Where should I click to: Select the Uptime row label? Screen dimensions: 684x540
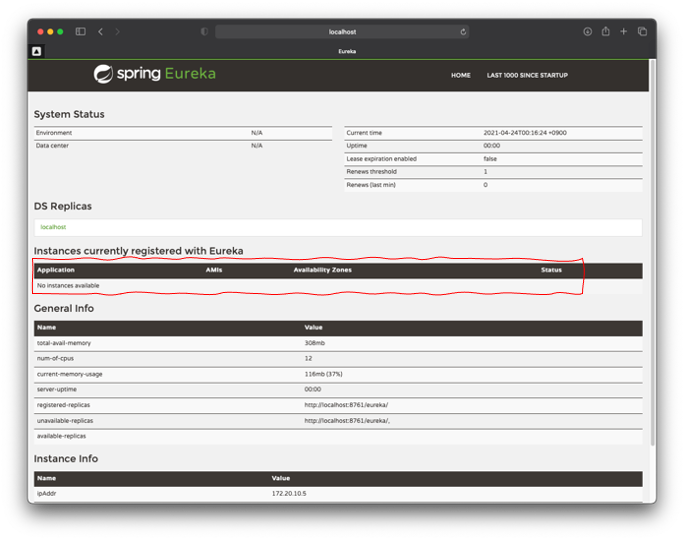tap(356, 146)
